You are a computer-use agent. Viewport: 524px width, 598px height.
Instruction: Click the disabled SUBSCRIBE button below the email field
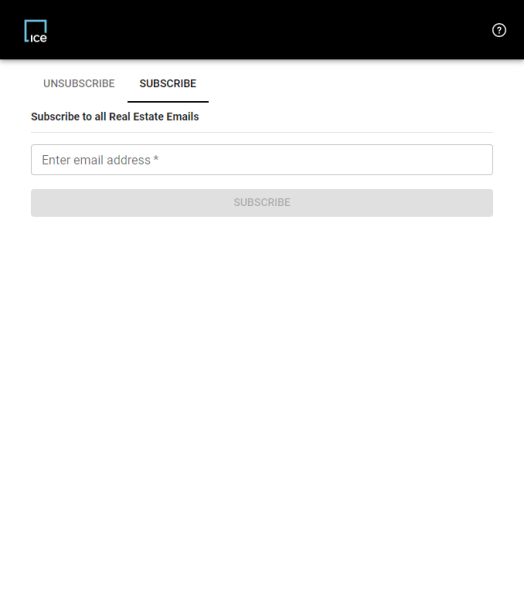(262, 203)
